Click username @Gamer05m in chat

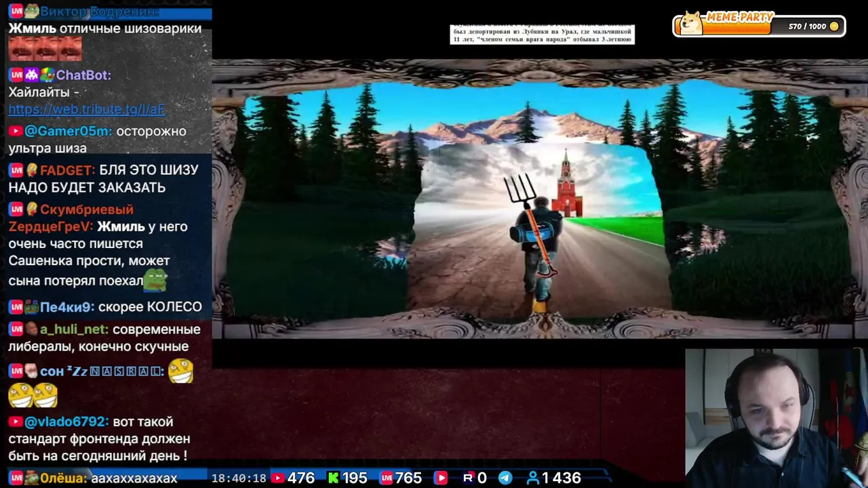68,131
